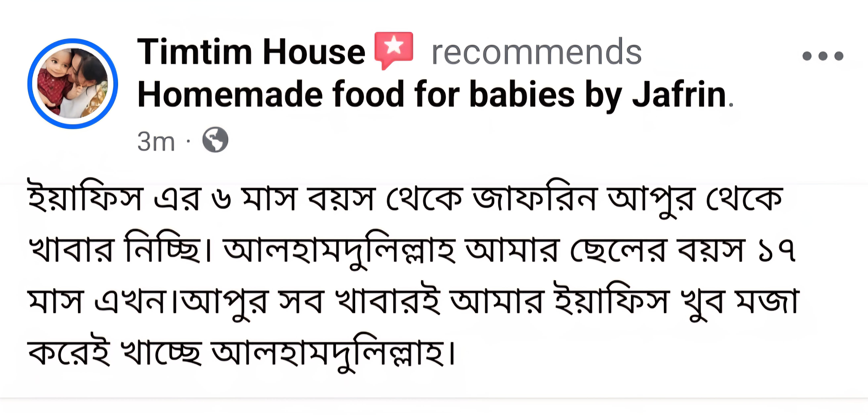Viewport: 868px width, 415px height.
Task: Click the globe public audience icon
Action: point(215,140)
